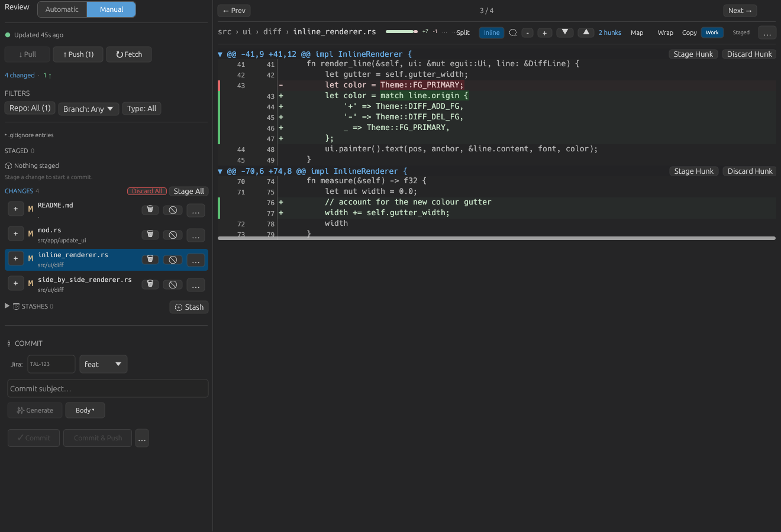781x532 pixels.
Task: Jump to next hunk with down arrow
Action: 565,32
